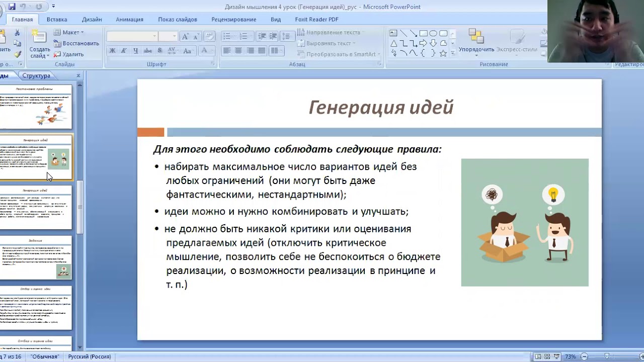Screen dimensions: 644x362
Task: Open the Макет layout dropdown
Action: [69, 32]
